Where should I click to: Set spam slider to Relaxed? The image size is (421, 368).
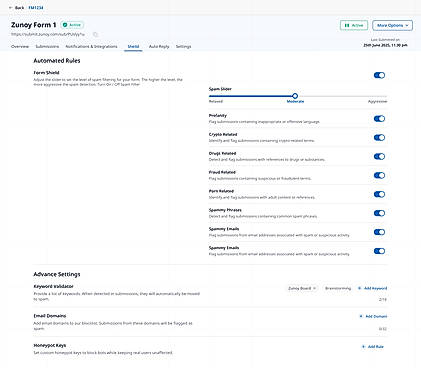point(216,101)
